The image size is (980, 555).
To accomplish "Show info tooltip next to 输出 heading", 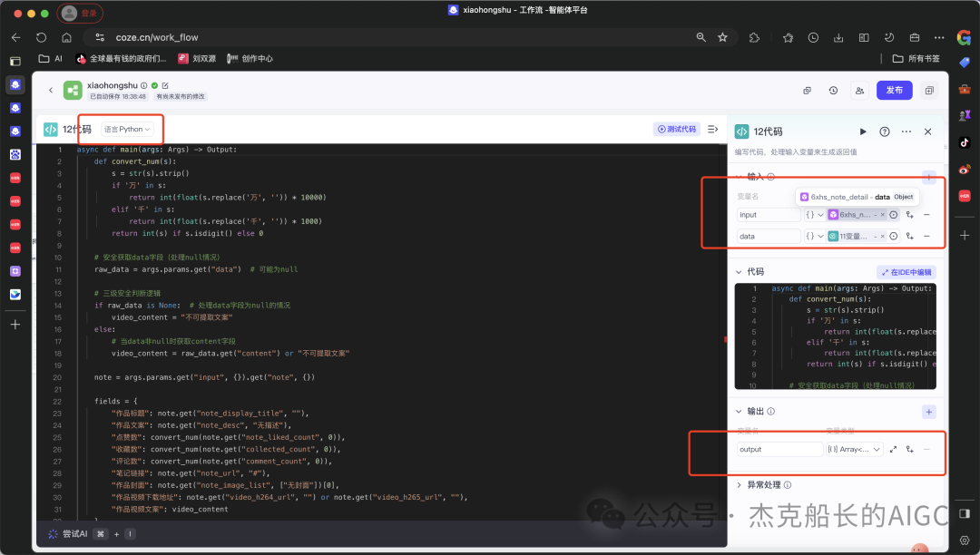I will tap(770, 412).
